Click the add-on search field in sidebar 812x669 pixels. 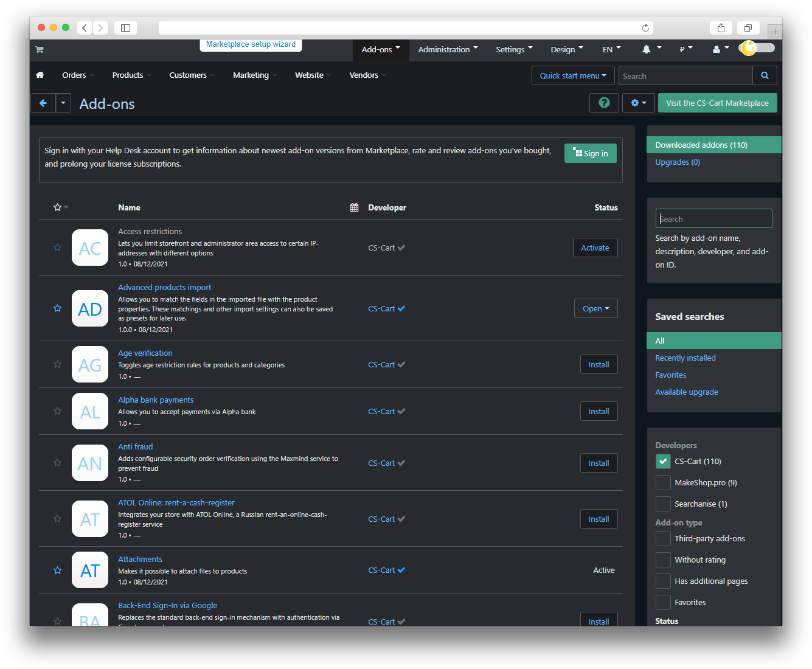[714, 219]
